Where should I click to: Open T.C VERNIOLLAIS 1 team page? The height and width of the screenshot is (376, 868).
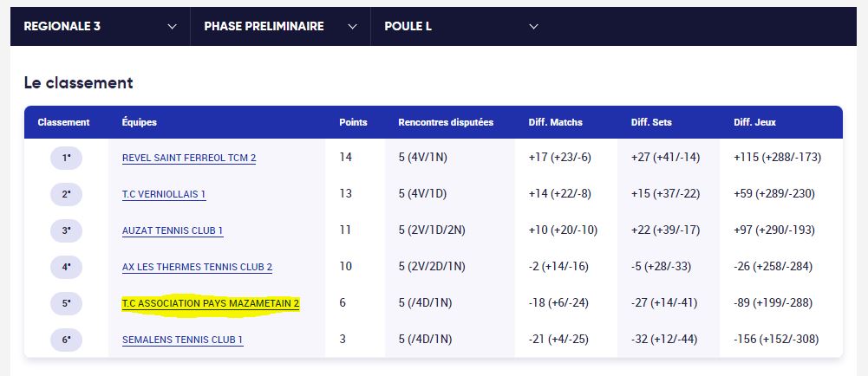click(164, 195)
